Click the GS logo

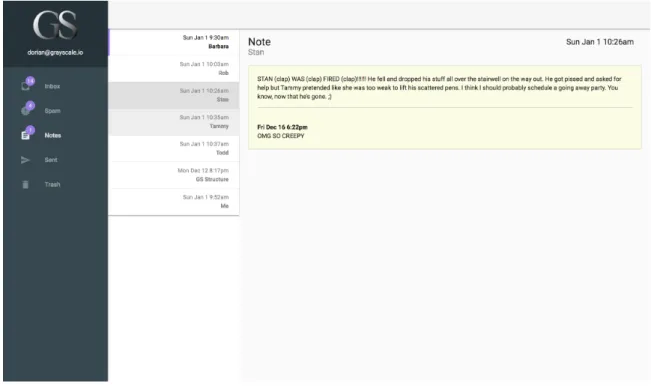(55, 25)
